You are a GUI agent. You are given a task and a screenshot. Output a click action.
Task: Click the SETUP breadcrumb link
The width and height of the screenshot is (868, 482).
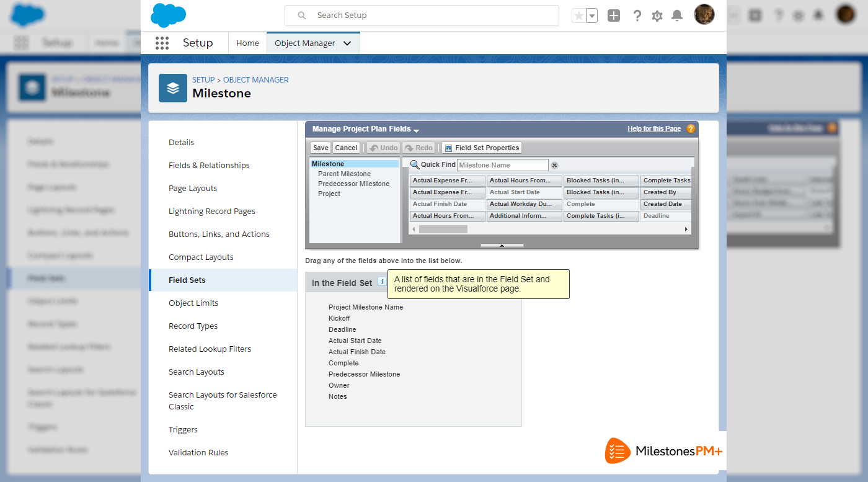pyautogui.click(x=203, y=79)
